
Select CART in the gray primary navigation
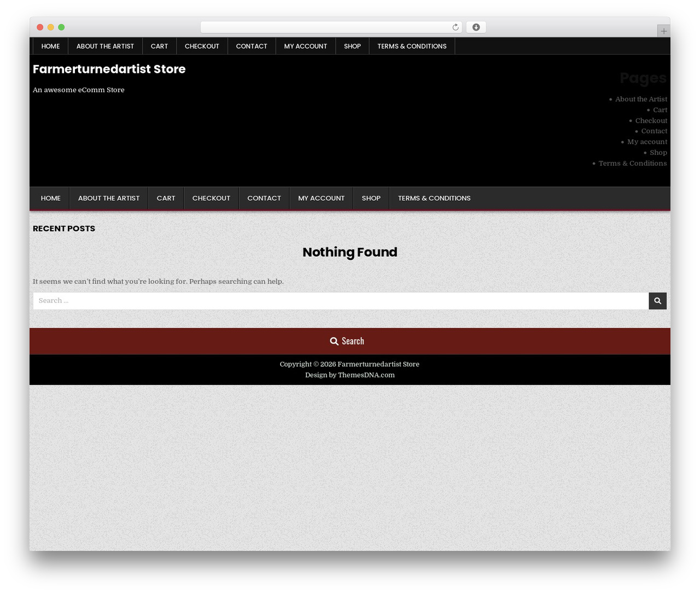click(166, 198)
